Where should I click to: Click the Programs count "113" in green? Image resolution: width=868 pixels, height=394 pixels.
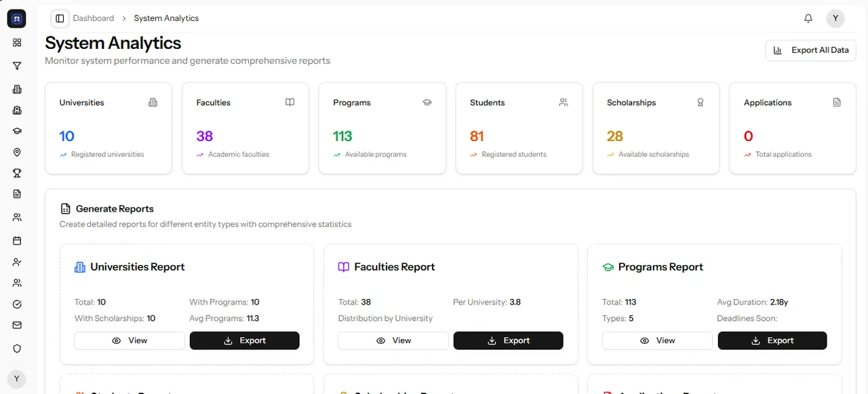tap(342, 136)
